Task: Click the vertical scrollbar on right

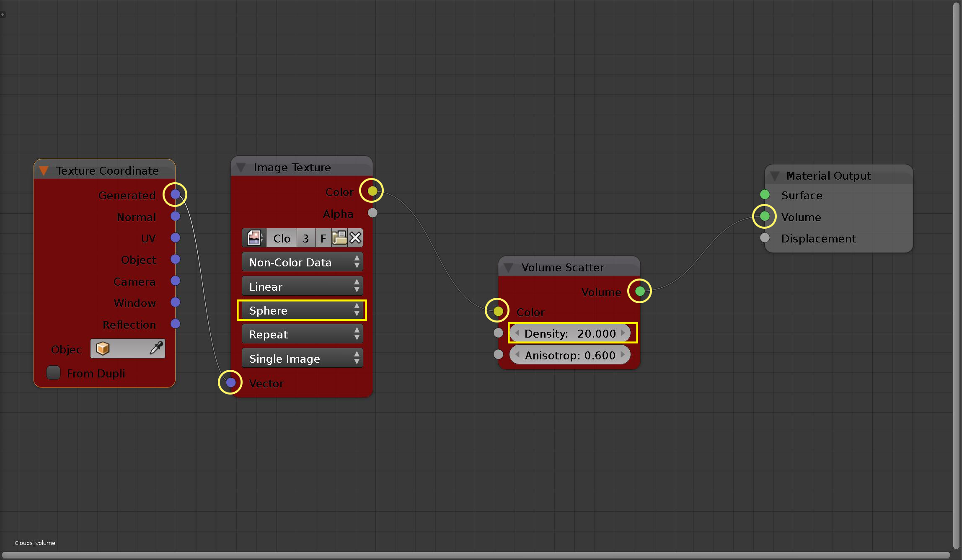Action: pyautogui.click(x=957, y=275)
